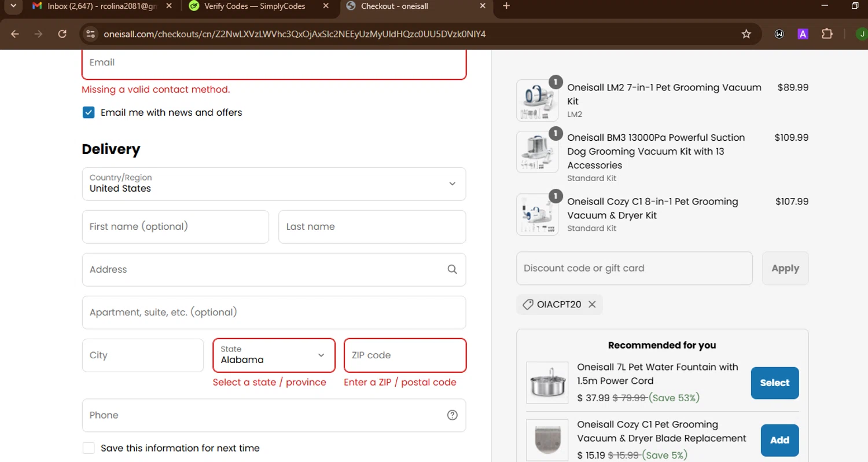Check Save this information for next time
The height and width of the screenshot is (462, 868).
pyautogui.click(x=89, y=448)
